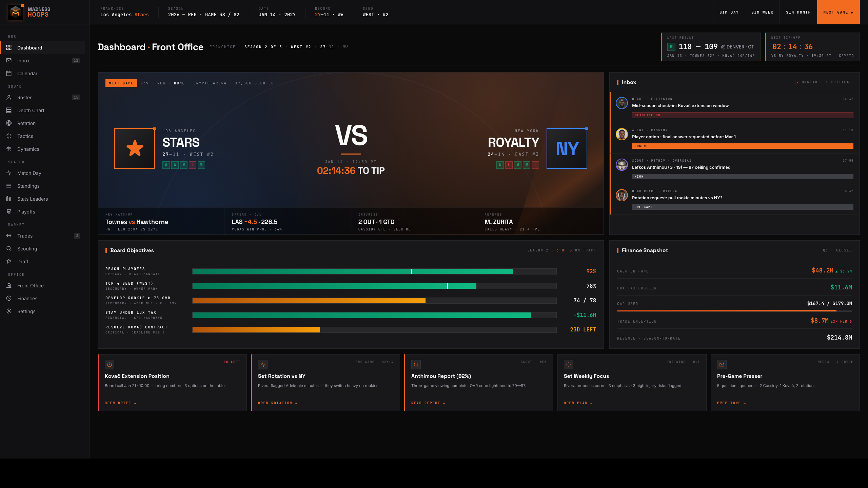Screen dimensions: 868x488
Task: Click the Cap Used progress bar
Action: (x=734, y=310)
